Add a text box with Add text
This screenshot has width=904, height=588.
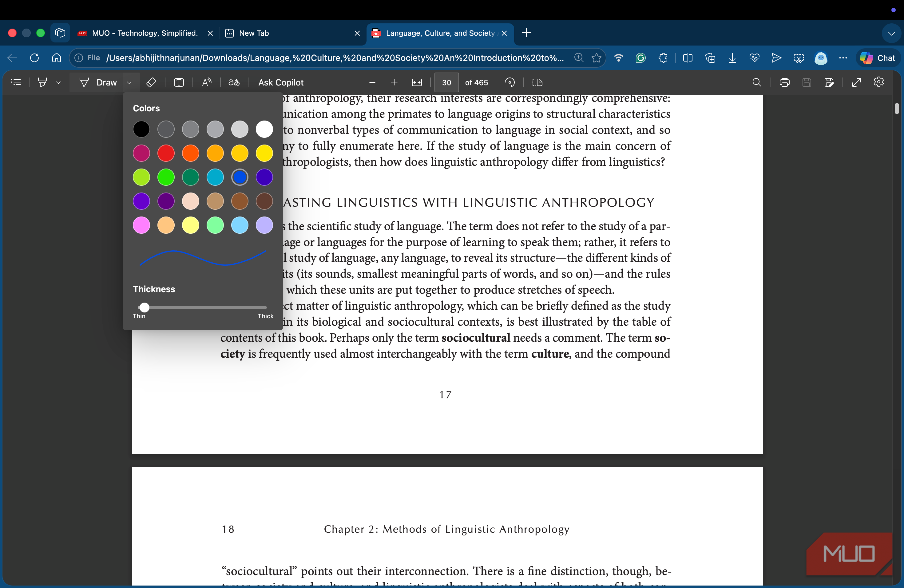point(179,82)
